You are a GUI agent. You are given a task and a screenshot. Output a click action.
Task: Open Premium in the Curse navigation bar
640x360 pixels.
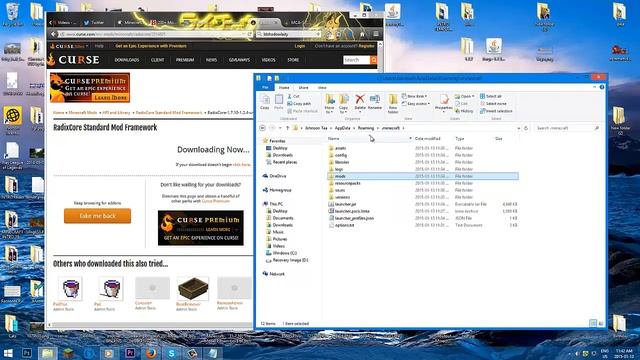(185, 60)
